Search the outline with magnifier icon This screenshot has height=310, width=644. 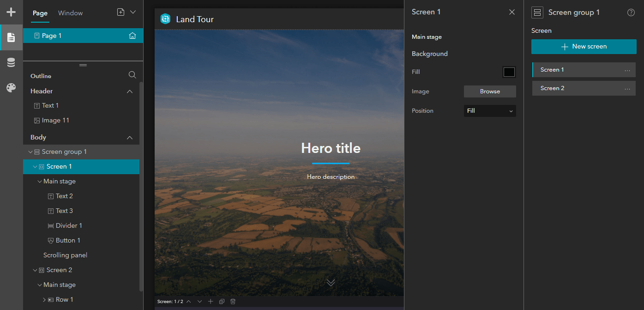click(132, 75)
